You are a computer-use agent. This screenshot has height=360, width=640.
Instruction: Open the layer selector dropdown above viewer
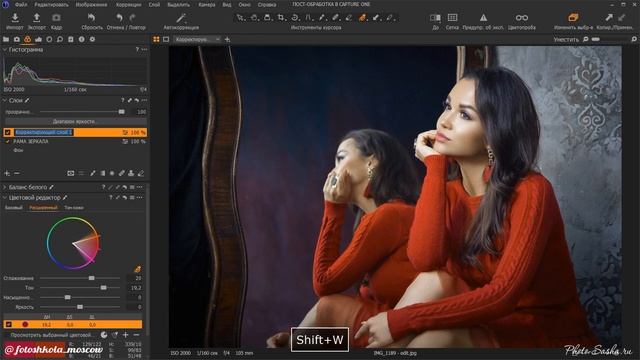(x=198, y=39)
